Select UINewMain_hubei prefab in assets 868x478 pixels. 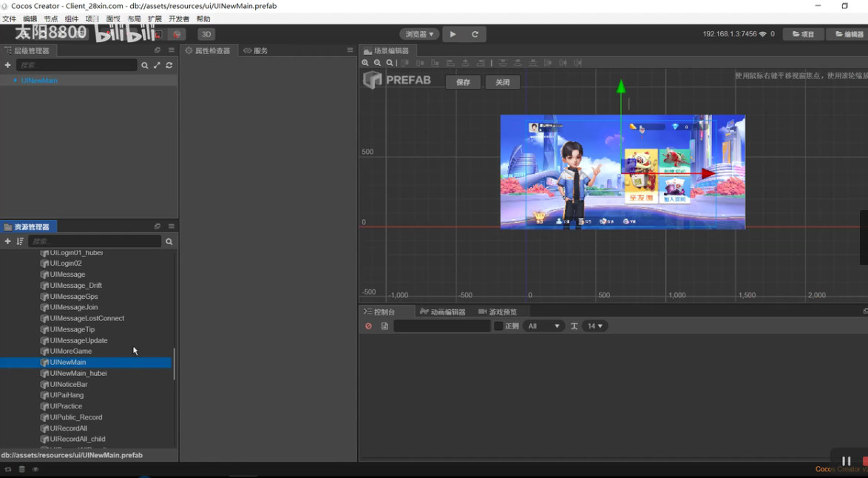[78, 374]
